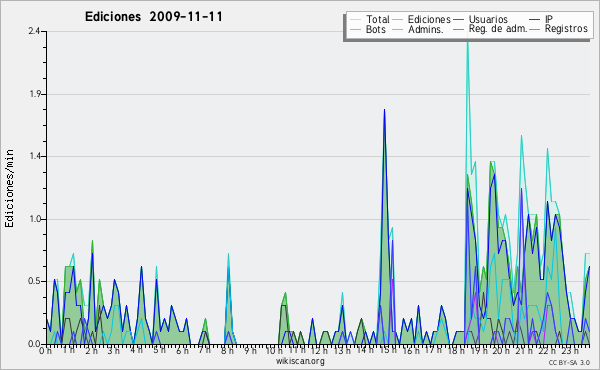This screenshot has width=600, height=370.
Task: Click the '21 h' x-axis label
Action: point(523,350)
